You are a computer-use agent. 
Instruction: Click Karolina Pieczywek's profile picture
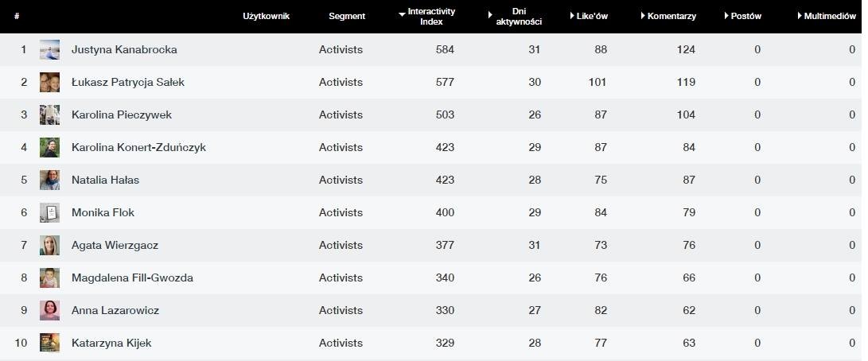pos(49,115)
